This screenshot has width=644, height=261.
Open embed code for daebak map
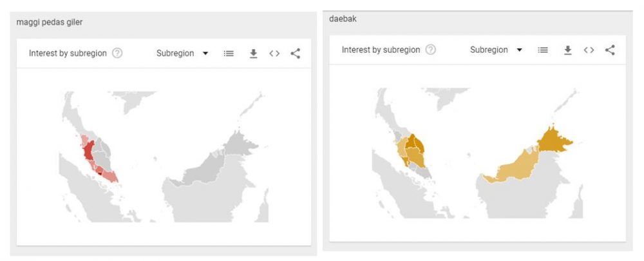pos(589,50)
